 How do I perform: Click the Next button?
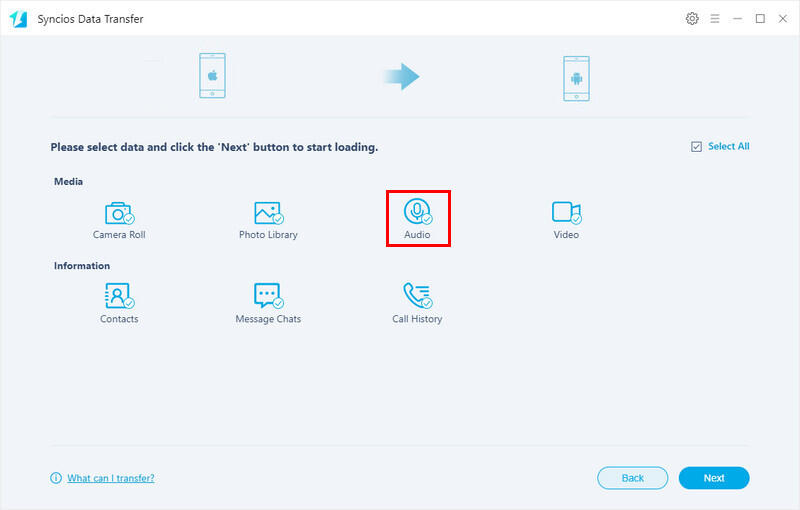click(713, 478)
